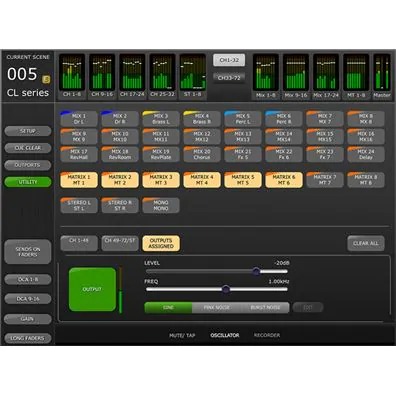Open the Mix 1-8 meter block

[266, 76]
